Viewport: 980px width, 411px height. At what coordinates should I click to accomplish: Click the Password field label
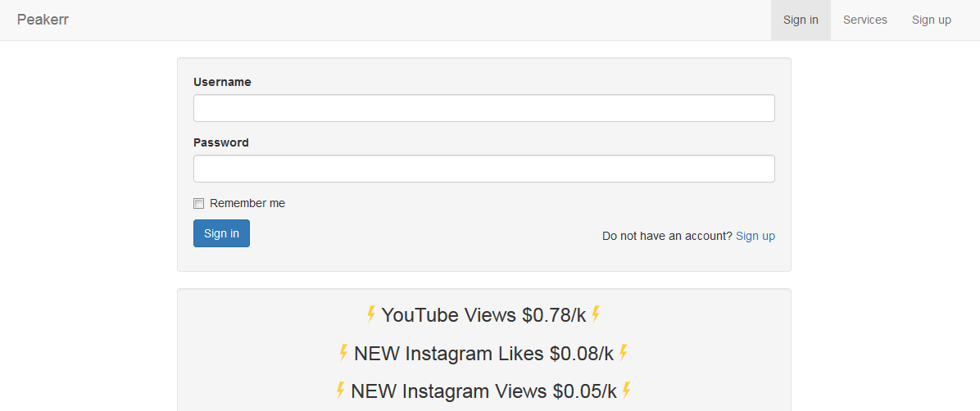pos(221,142)
